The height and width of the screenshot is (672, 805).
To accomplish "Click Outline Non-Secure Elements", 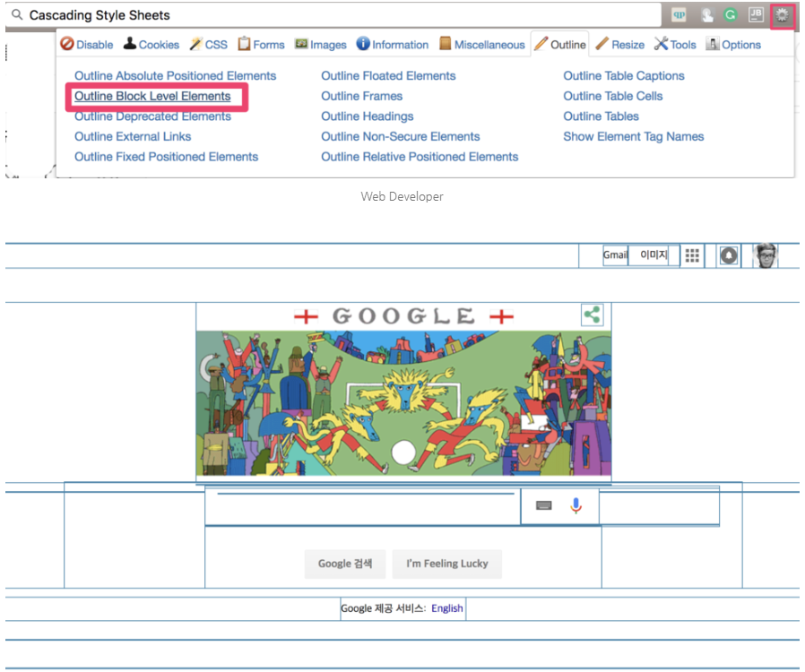I will click(x=401, y=136).
